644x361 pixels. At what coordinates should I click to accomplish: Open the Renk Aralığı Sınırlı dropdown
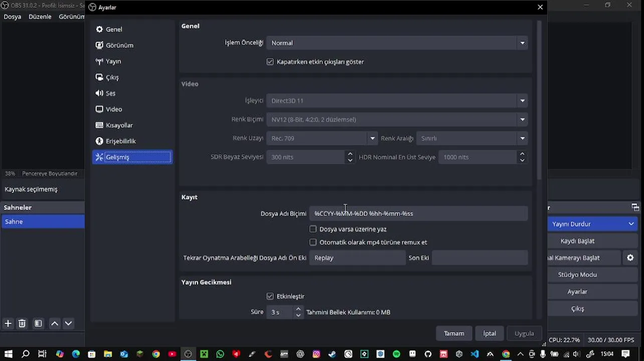[472, 138]
